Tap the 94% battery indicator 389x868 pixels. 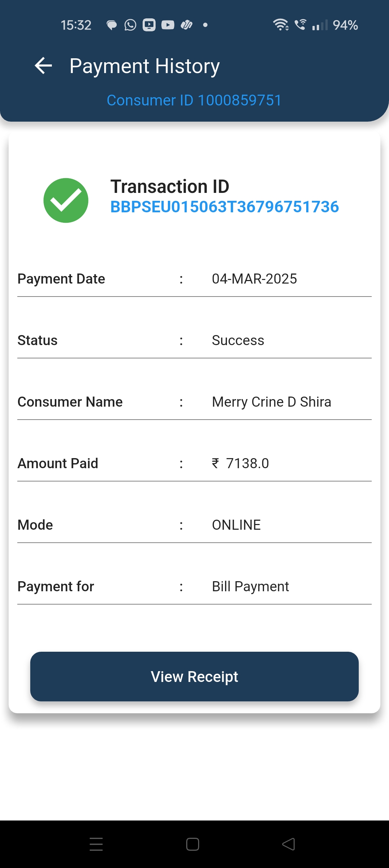[x=345, y=25]
